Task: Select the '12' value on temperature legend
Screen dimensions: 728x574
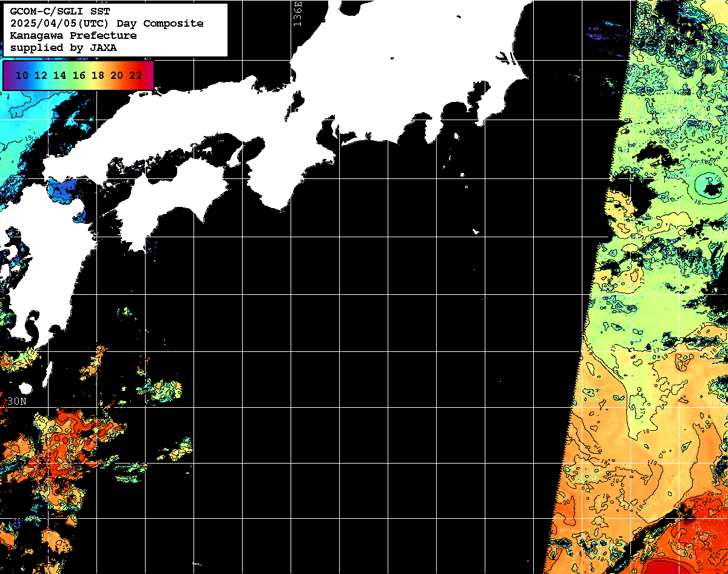Action: coord(41,76)
